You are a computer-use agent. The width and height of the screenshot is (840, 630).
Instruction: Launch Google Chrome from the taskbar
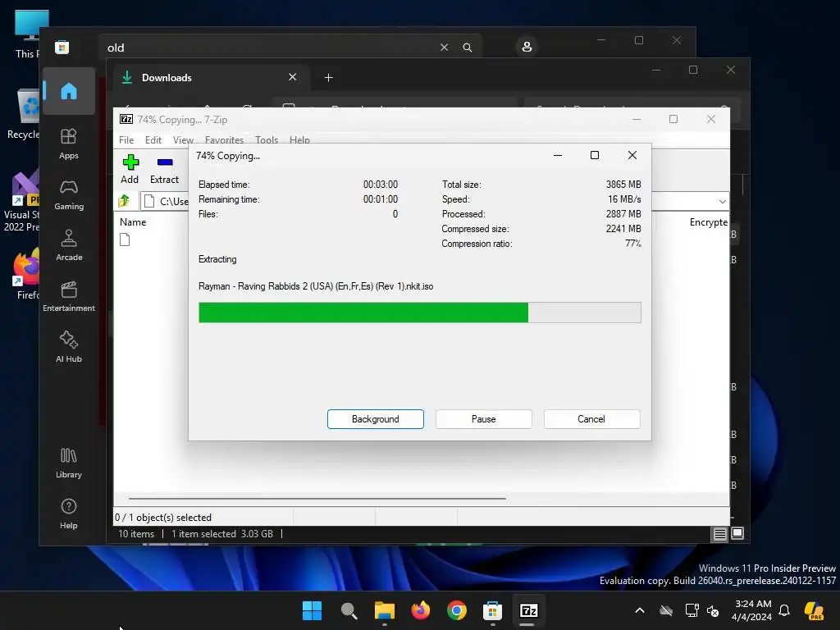coord(456,610)
